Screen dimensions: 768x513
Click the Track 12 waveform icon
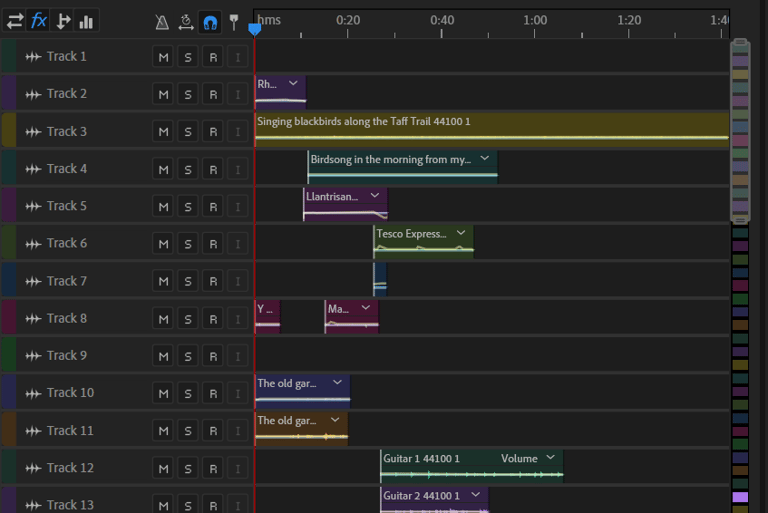click(x=33, y=468)
